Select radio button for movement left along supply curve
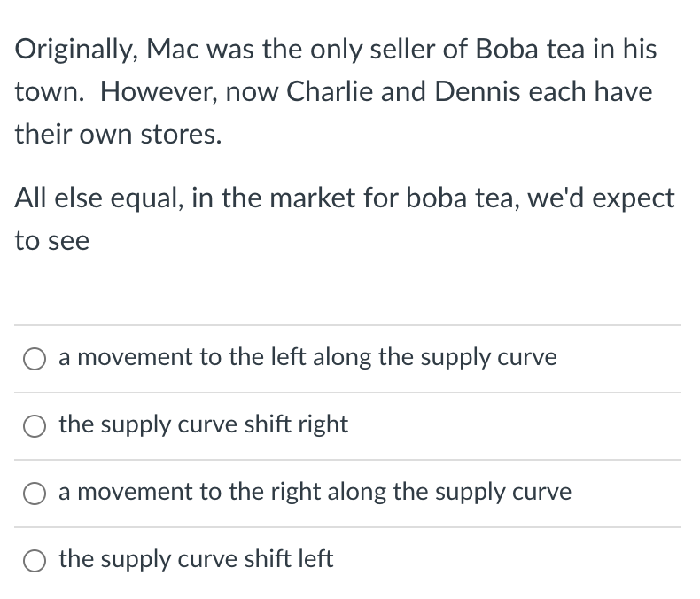 point(35,359)
